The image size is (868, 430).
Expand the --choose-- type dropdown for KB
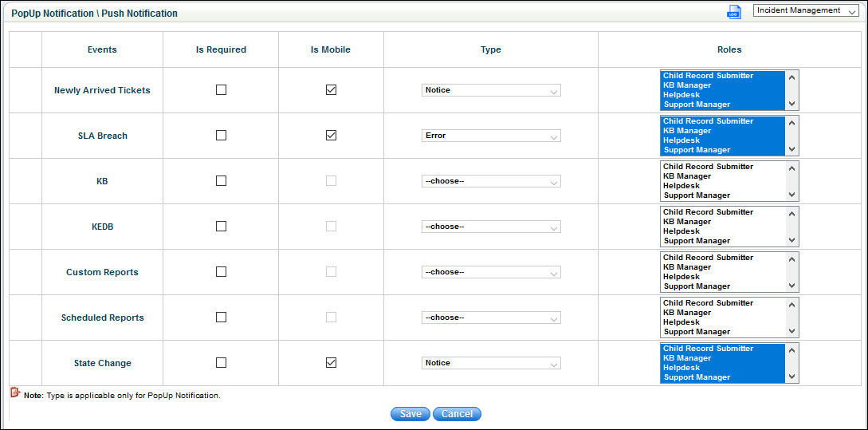click(491, 181)
